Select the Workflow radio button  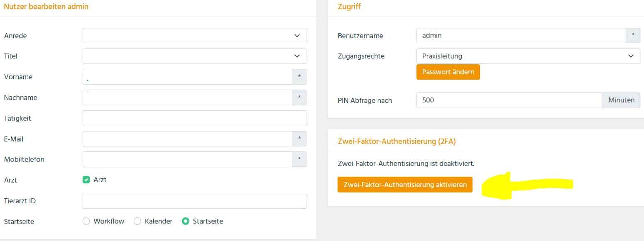coord(86,221)
